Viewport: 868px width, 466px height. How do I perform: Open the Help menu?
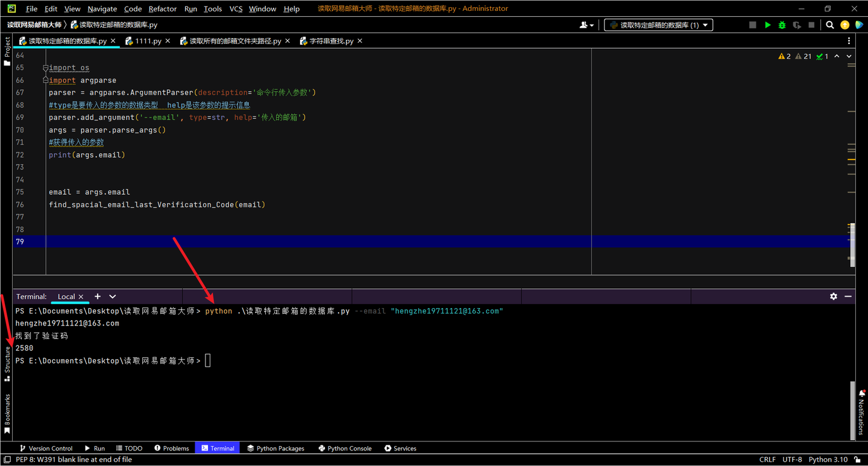point(292,9)
